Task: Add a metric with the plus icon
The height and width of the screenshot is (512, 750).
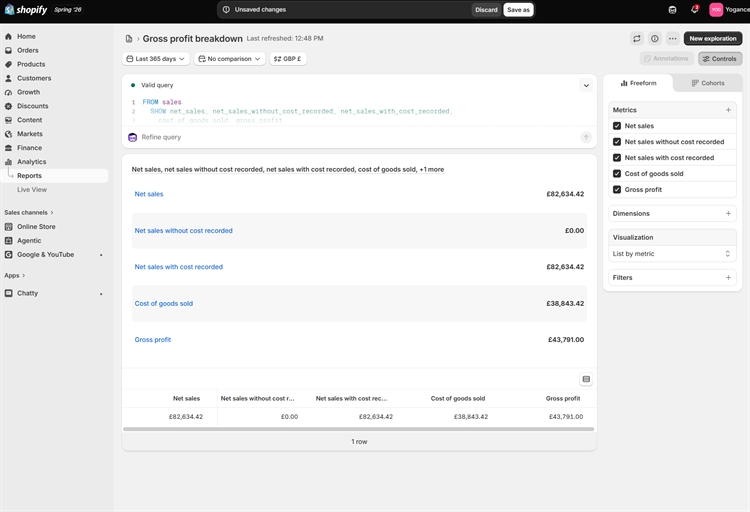Action: [x=728, y=110]
